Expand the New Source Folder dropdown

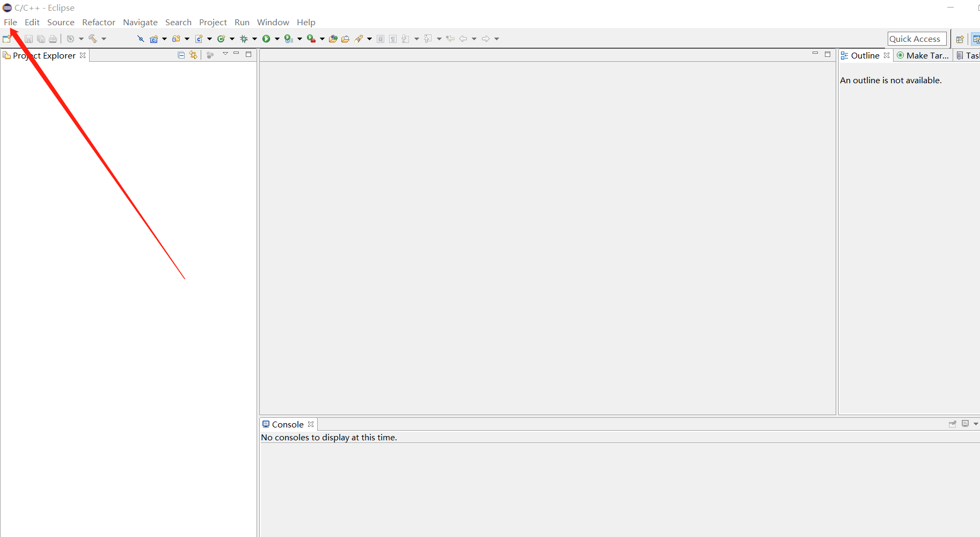(187, 39)
